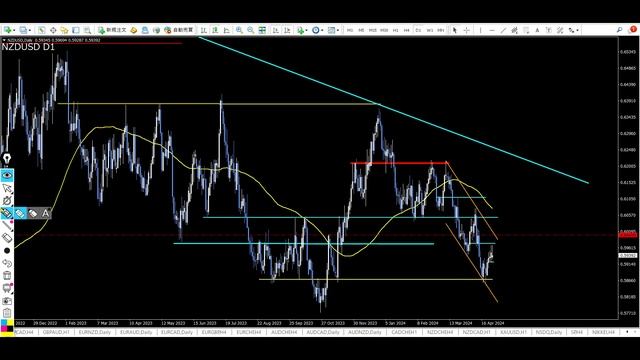Select the equidistant channel tool
640x360 pixels.
(514, 30)
